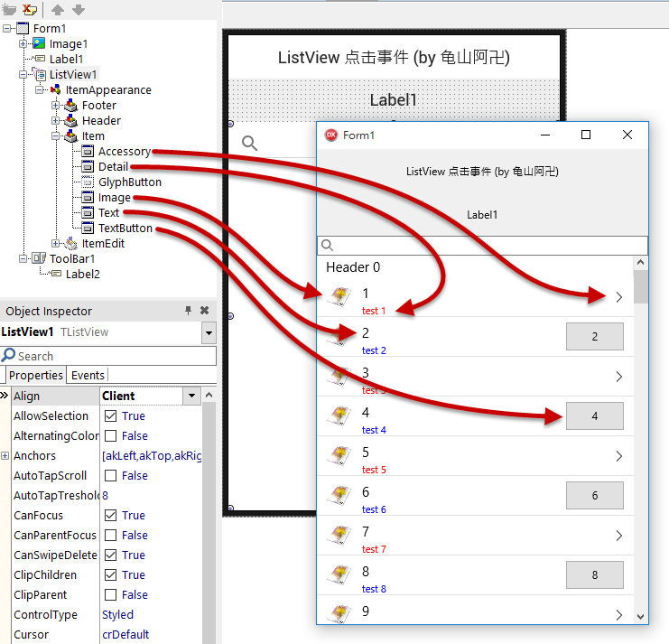Click the move up arrow in Structure toolbar
This screenshot has height=644, width=669.
(x=58, y=9)
